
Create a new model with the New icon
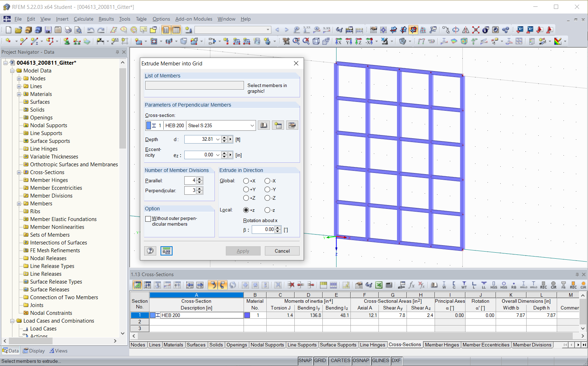tap(9, 30)
